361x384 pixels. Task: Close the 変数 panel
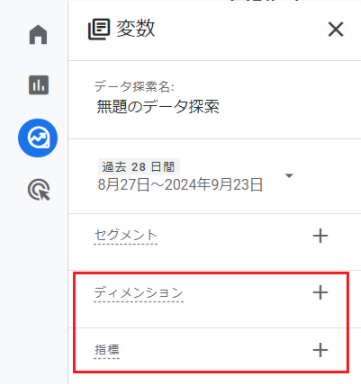(x=335, y=30)
